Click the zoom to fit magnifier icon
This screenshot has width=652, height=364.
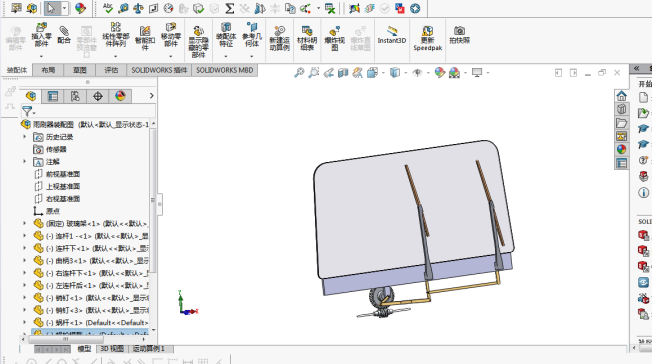tap(299, 73)
